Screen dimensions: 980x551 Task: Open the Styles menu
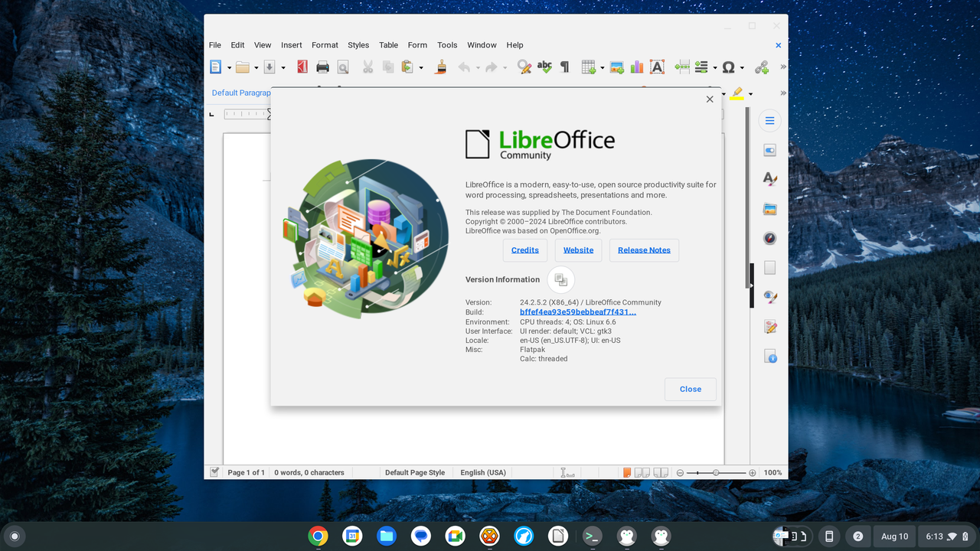point(358,45)
